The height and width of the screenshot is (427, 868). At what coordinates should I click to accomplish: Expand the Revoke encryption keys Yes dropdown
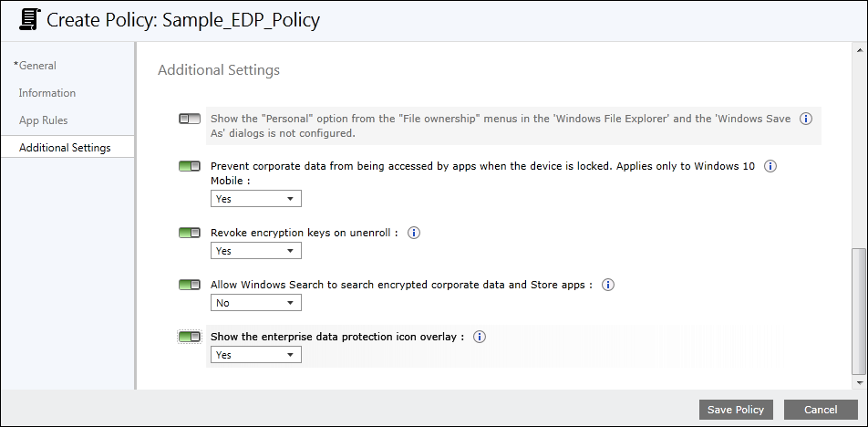[x=255, y=251]
